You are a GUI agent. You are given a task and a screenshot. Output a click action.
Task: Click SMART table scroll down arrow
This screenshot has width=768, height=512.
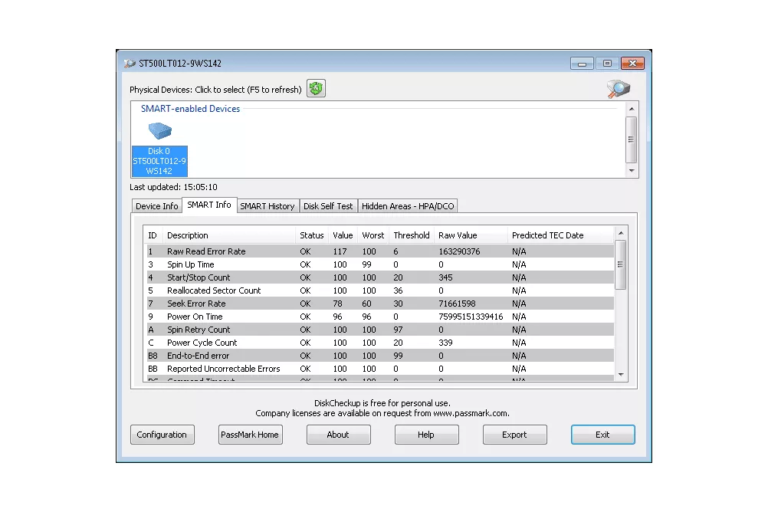620,375
